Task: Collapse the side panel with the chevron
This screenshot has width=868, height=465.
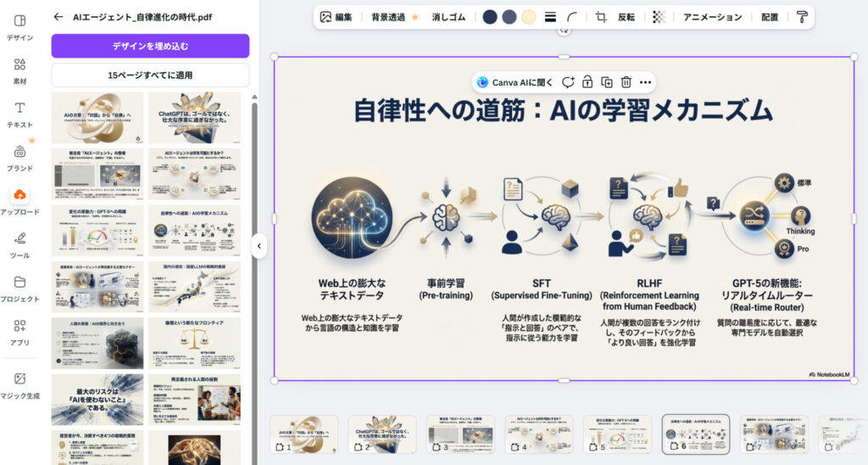Action: [259, 246]
